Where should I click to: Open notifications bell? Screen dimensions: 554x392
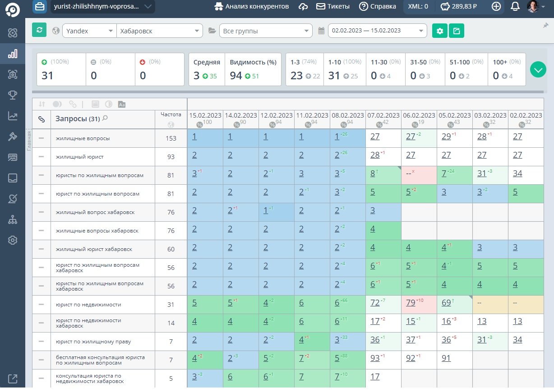tap(515, 6)
